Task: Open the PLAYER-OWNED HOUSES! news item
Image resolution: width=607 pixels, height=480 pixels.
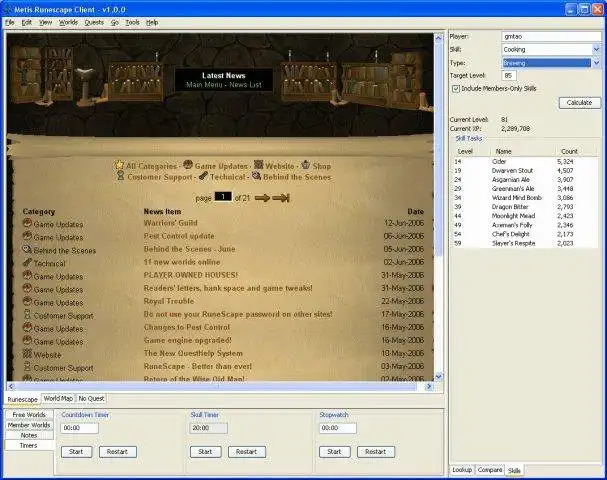Action: click(x=191, y=275)
